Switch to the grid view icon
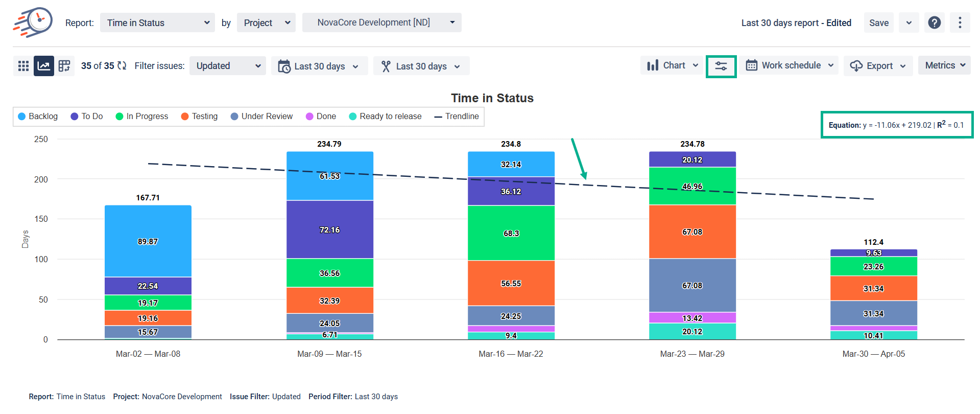This screenshot has width=980, height=414. click(x=23, y=66)
